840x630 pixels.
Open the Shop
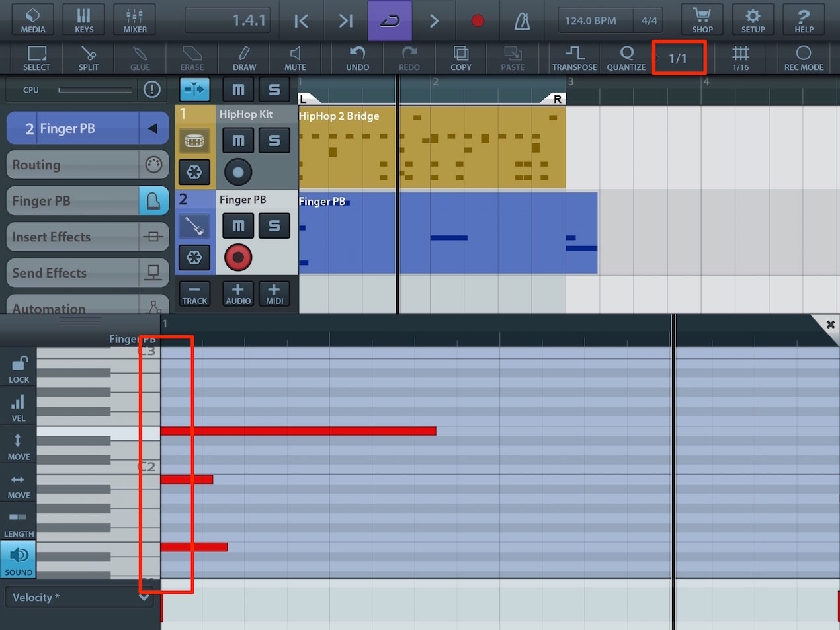[702, 20]
